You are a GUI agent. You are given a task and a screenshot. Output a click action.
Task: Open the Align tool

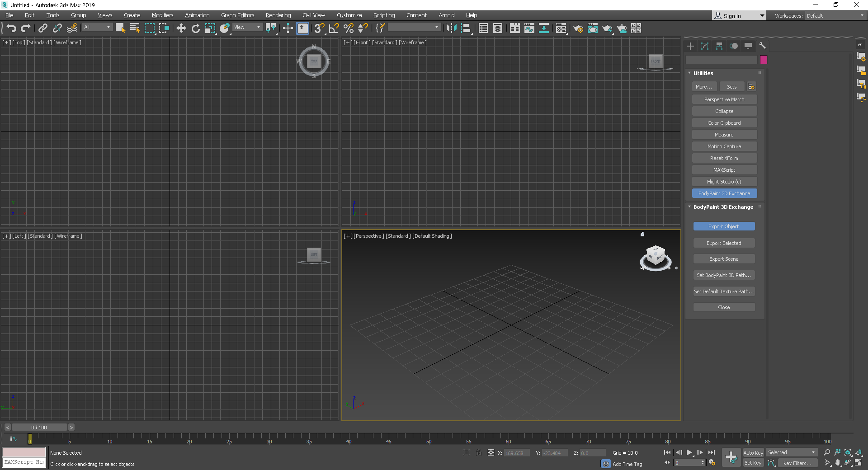click(466, 28)
